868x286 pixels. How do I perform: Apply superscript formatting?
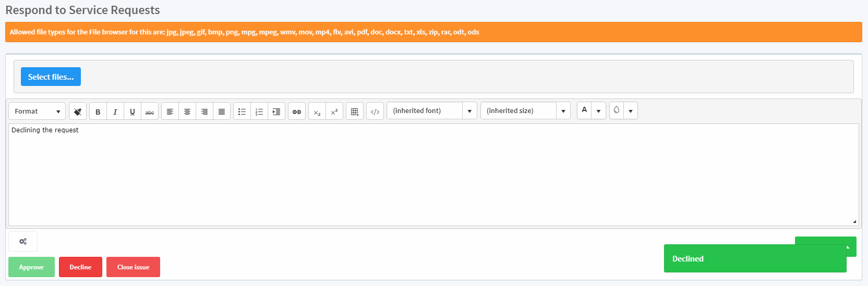click(x=334, y=111)
